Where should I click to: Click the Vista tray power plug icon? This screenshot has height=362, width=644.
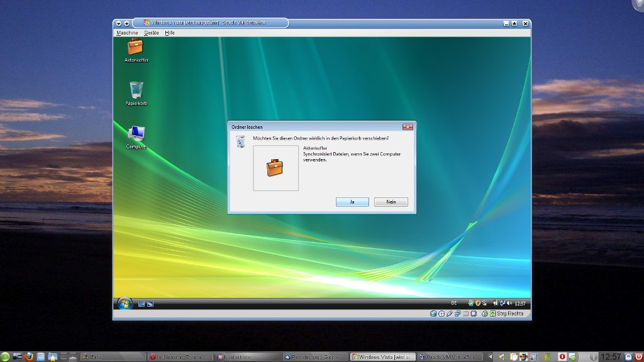coord(496,303)
